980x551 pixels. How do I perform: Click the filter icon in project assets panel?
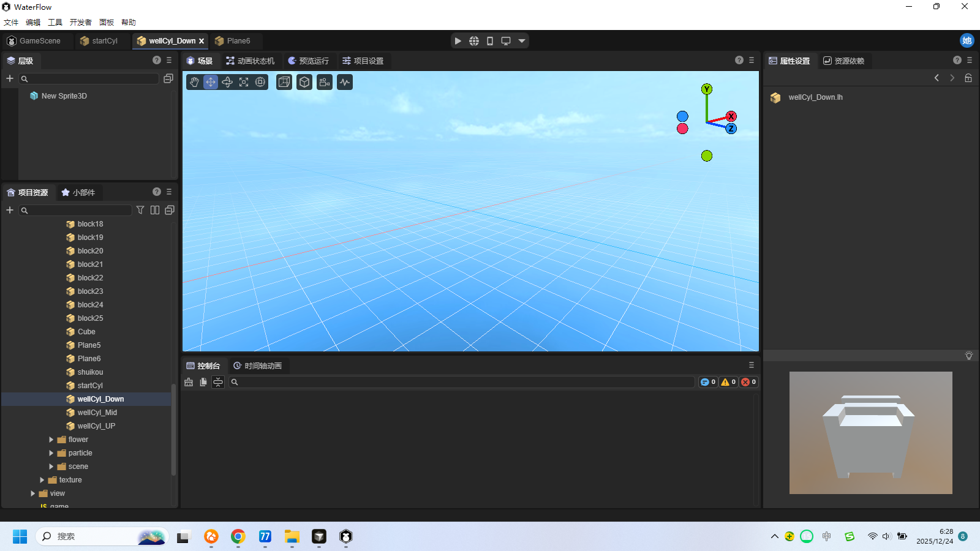pos(140,210)
